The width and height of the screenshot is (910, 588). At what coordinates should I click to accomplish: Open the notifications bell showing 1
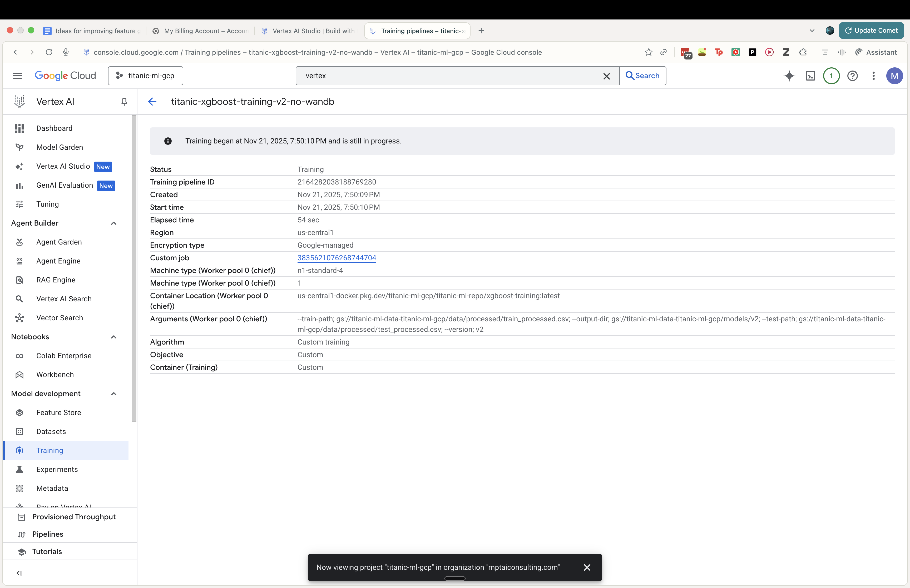831,76
